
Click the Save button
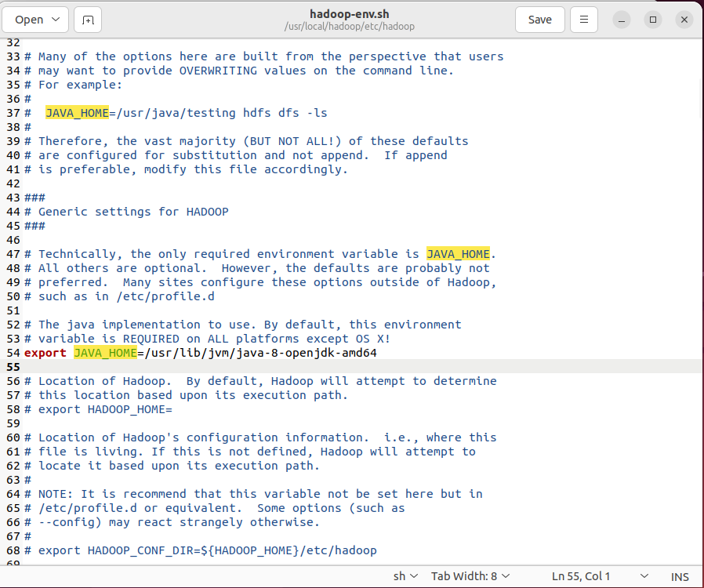point(539,20)
